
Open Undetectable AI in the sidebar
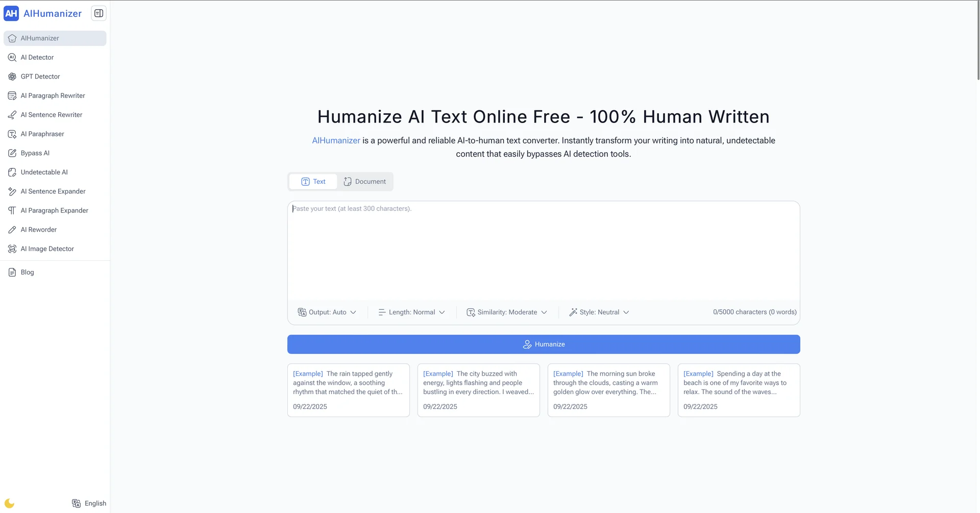coord(55,172)
